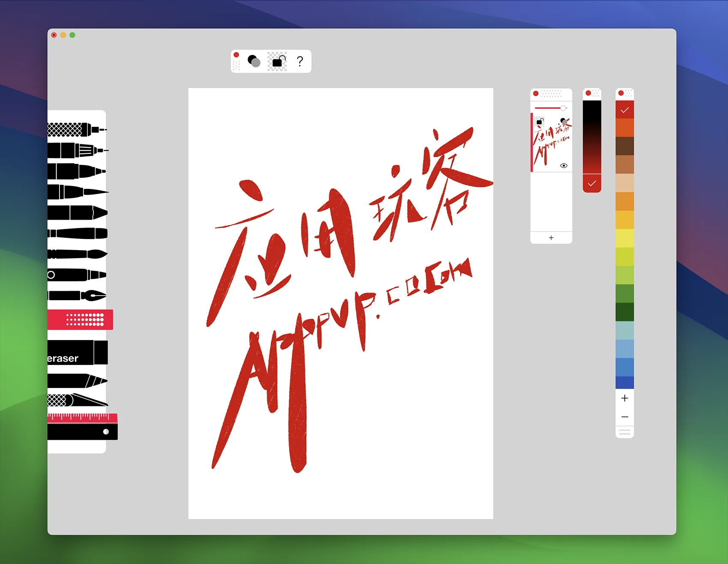Select the bright yellow palette swatch
The height and width of the screenshot is (564, 728).
(625, 238)
